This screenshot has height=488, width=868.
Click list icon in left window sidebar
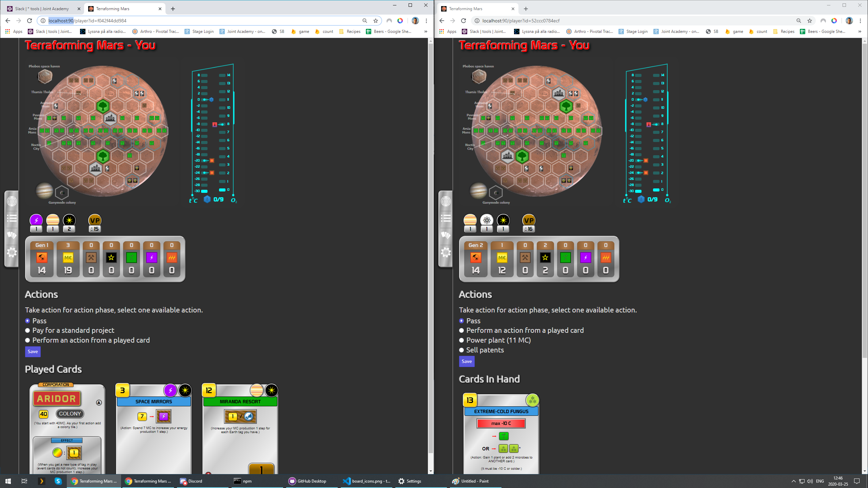12,218
